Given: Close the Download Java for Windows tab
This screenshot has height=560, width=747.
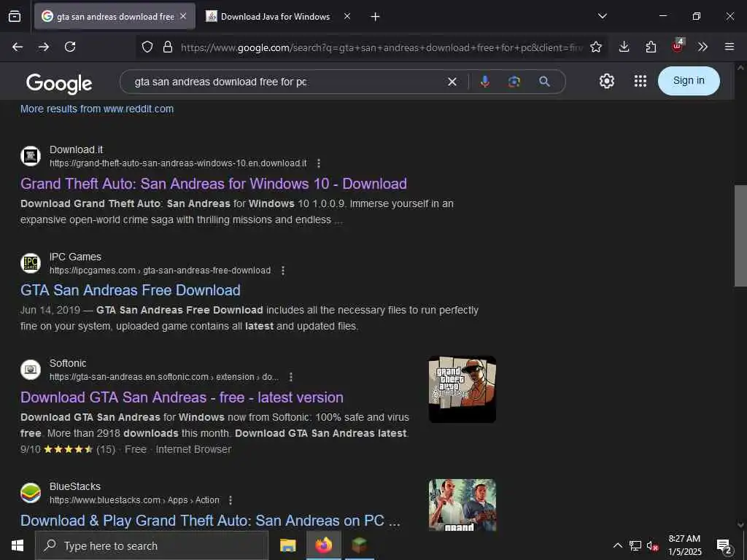Looking at the screenshot, I should point(347,16).
